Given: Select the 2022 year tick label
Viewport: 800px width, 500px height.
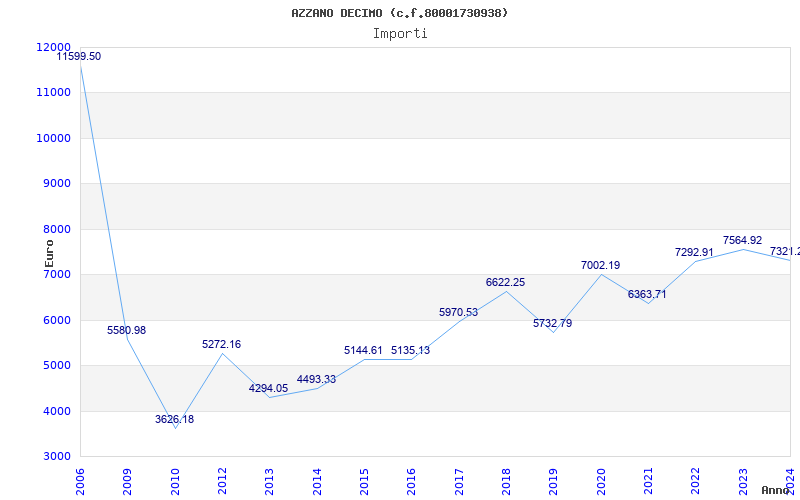Looking at the screenshot, I should point(695,480).
